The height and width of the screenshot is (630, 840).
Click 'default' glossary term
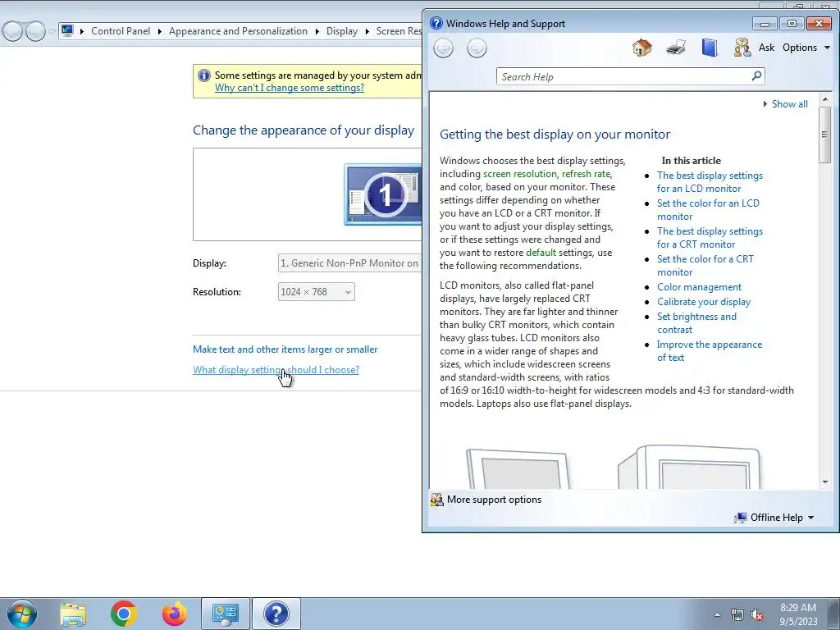pyautogui.click(x=541, y=253)
